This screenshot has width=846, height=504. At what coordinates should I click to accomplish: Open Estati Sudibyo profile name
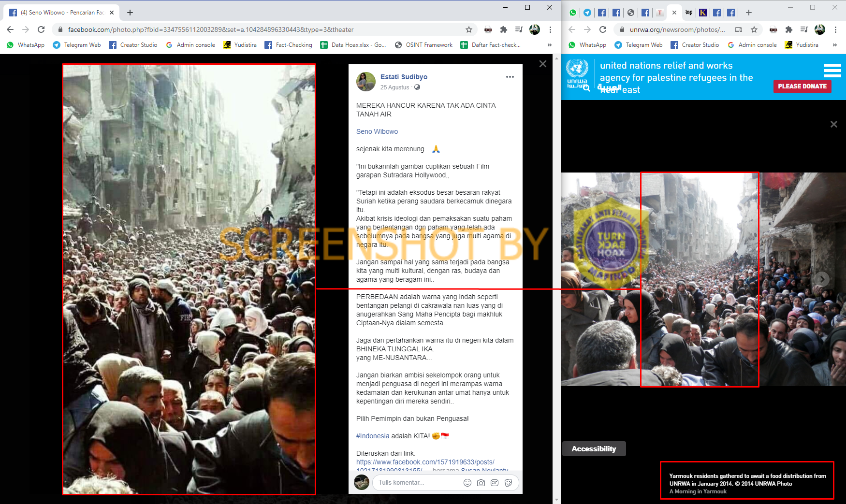click(x=404, y=77)
